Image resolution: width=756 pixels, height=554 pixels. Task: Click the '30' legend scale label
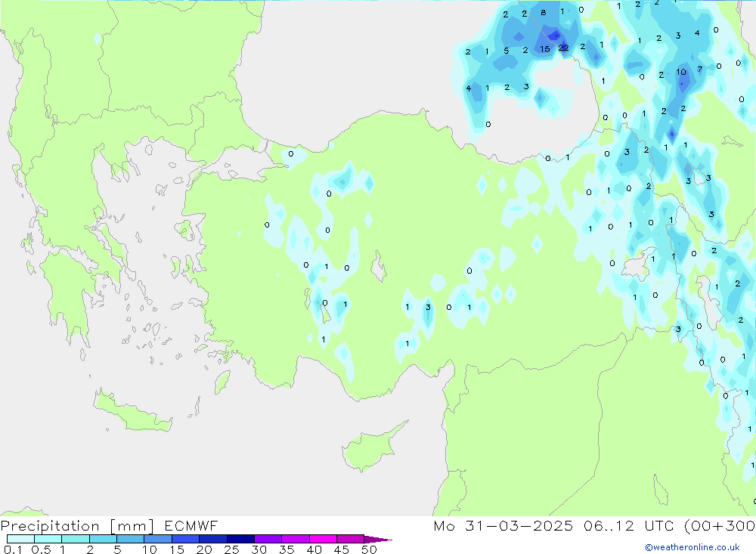click(x=259, y=549)
